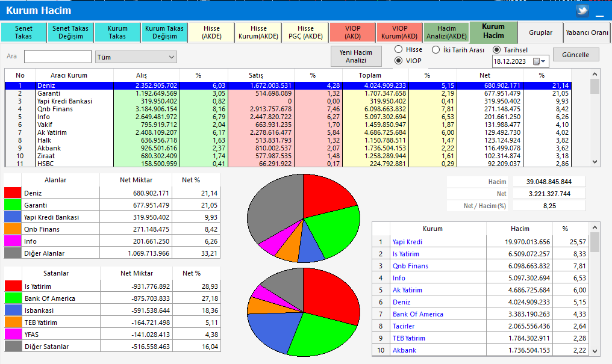Click the Hacim value 39.048.845.844
The image size is (612, 364).
[x=549, y=182]
